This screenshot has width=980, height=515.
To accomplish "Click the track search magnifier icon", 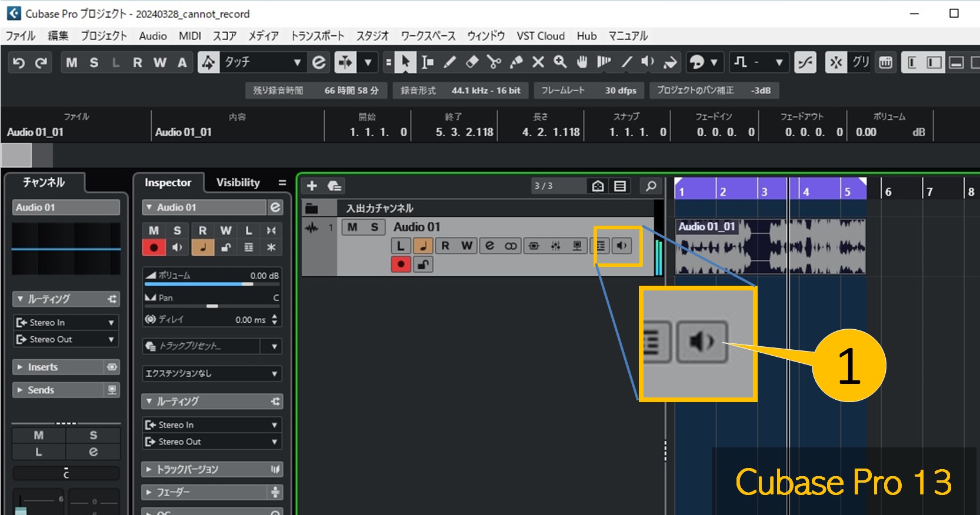I will 651,186.
